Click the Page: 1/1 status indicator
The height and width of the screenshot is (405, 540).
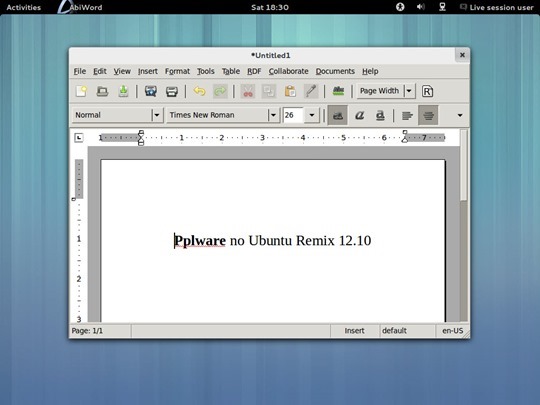click(x=87, y=331)
